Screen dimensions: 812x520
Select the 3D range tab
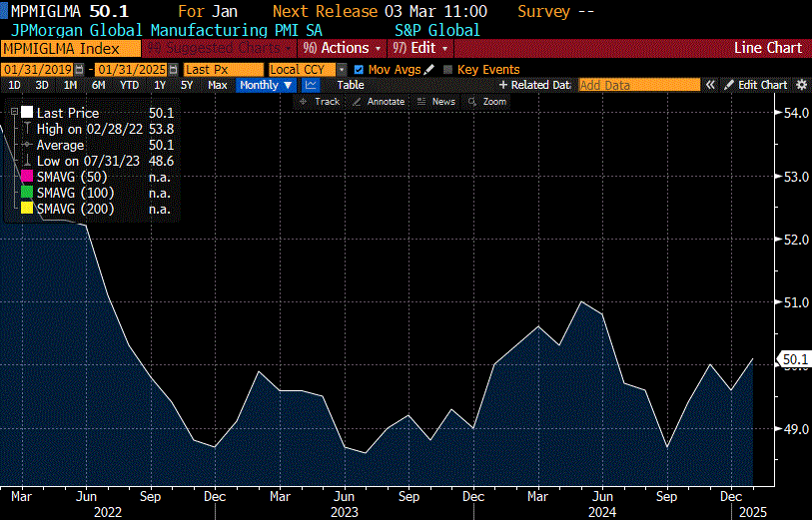pyautogui.click(x=42, y=86)
